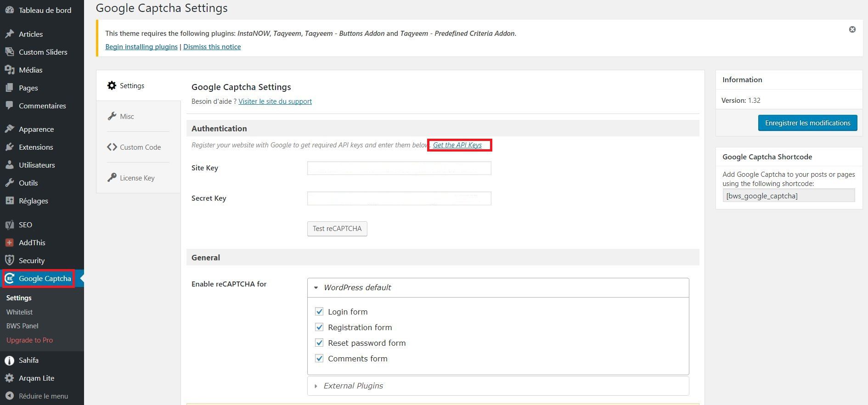Click the Utilisateurs person icon
Image resolution: width=868 pixels, height=405 pixels.
click(9, 165)
